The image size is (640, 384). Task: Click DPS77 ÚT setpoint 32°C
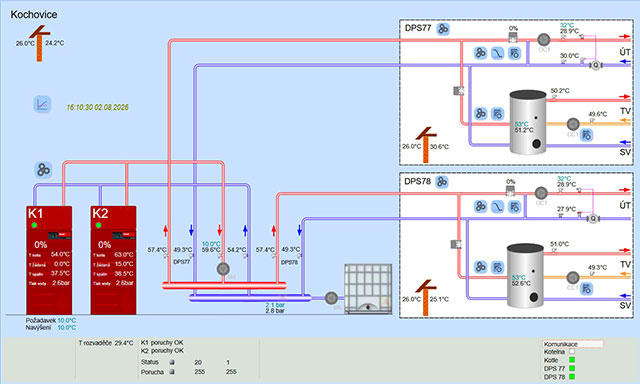(x=567, y=25)
